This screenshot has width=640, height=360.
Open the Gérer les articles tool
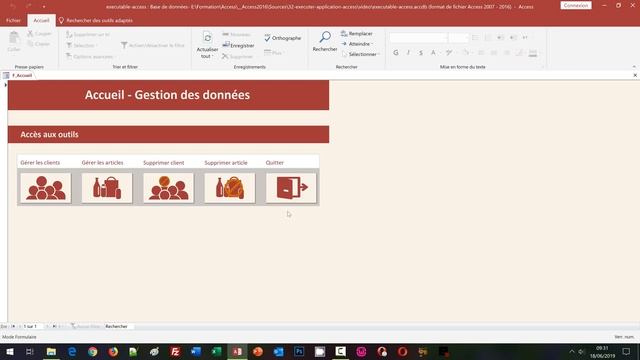[x=107, y=188]
